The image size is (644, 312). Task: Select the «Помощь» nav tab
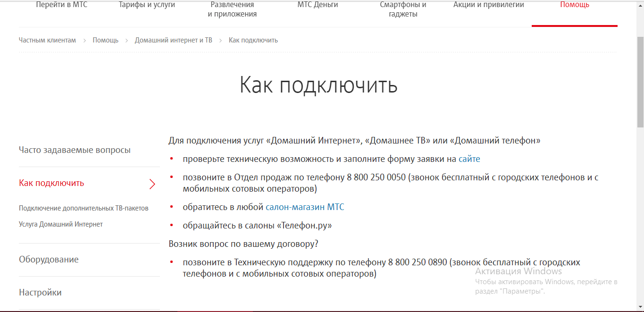(x=575, y=5)
